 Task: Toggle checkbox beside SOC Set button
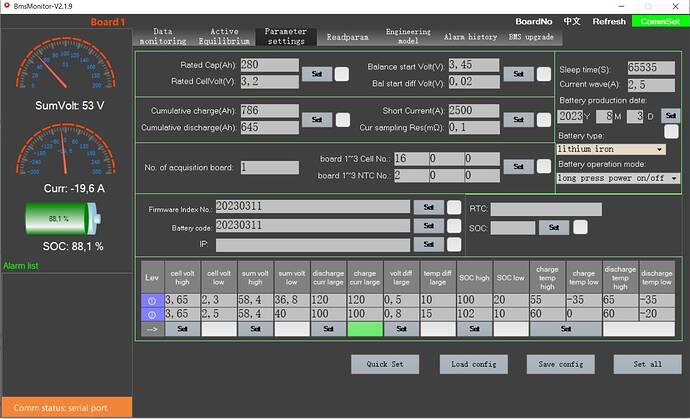pyautogui.click(x=580, y=227)
